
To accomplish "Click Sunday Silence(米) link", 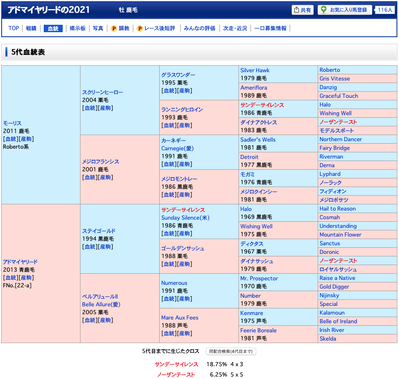I will [185, 218].
